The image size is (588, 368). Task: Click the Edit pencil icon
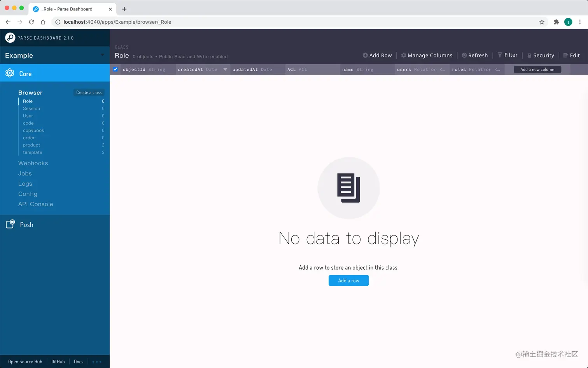click(565, 55)
